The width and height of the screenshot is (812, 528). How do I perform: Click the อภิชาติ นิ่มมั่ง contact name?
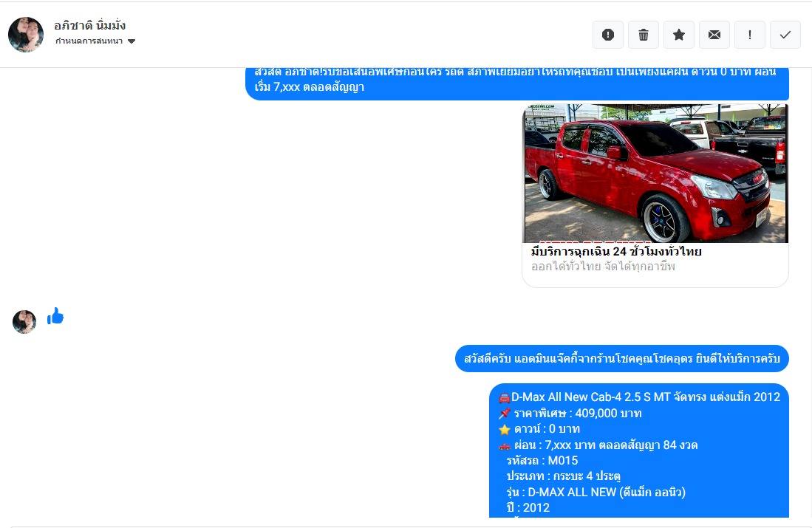pos(90,25)
